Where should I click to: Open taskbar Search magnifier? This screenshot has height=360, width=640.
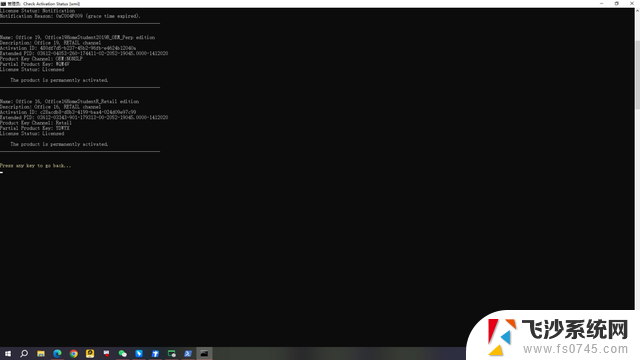point(24,353)
